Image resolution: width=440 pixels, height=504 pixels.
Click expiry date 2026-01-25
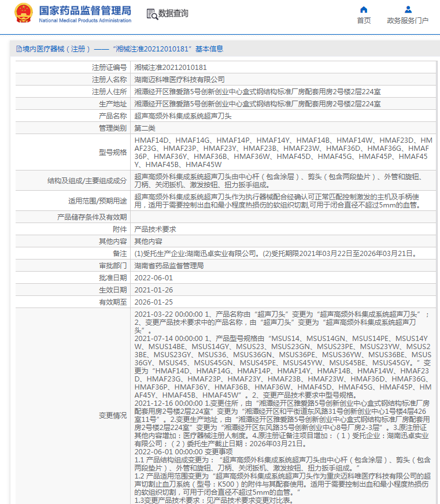tap(153, 302)
